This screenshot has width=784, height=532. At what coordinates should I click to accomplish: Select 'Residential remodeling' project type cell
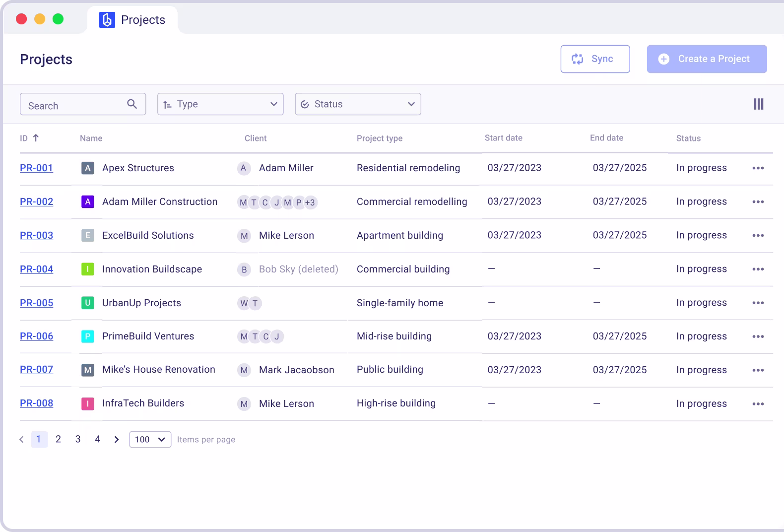coord(408,168)
